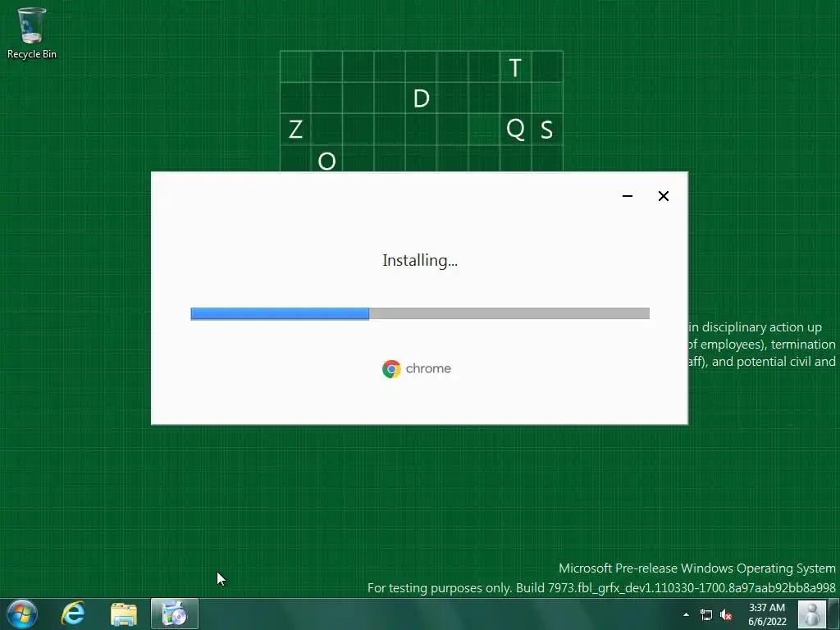Select the installer program taskbar button
The image size is (840, 630).
[175, 614]
